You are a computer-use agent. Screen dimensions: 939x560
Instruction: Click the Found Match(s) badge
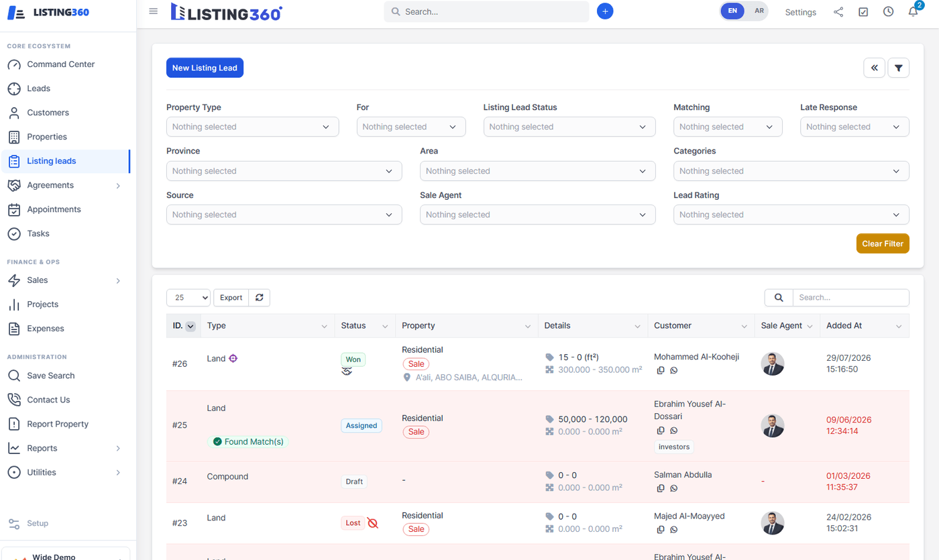click(247, 442)
